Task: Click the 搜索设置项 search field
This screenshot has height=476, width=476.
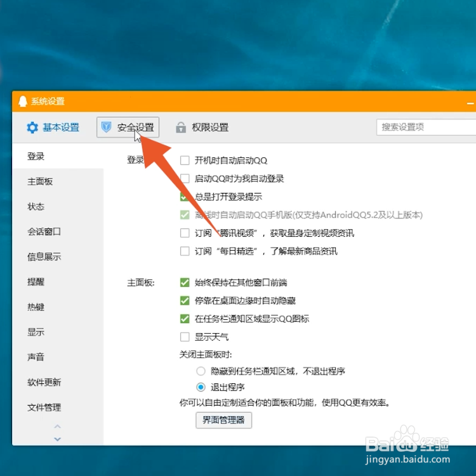Action: 426,127
